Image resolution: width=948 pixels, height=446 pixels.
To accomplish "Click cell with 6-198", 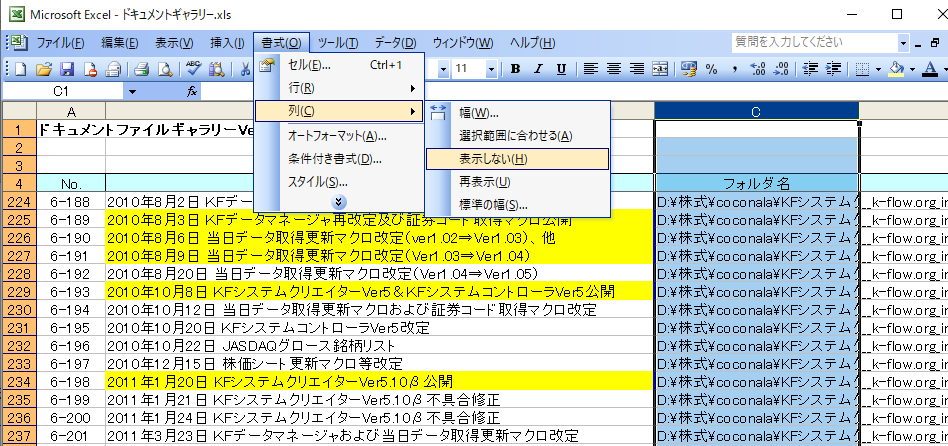I will 71,381.
